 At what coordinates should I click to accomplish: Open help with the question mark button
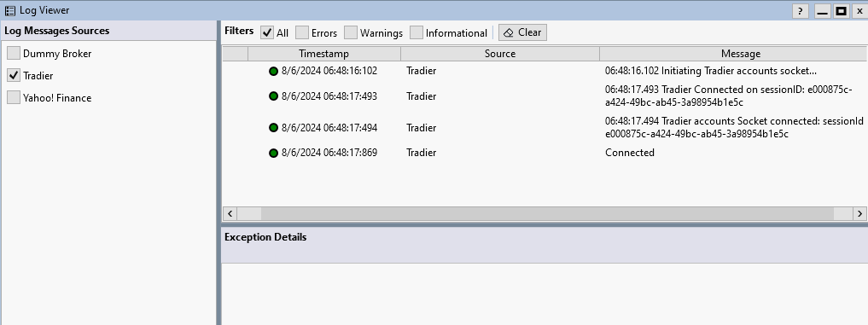point(801,11)
